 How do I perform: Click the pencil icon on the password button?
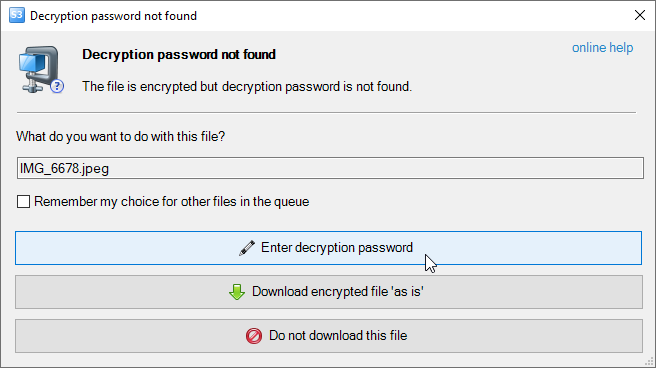[247, 248]
